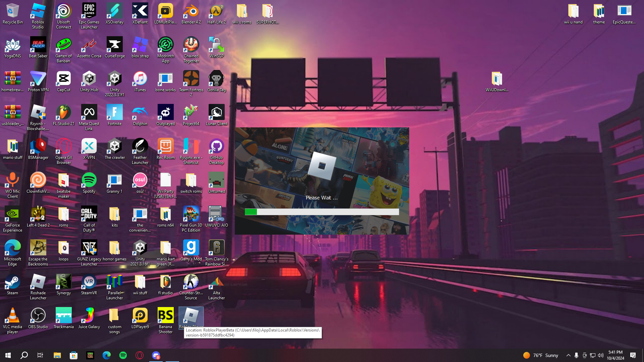Select the Fortnite desktop shortcut
This screenshot has width=644, height=362.
point(115,116)
